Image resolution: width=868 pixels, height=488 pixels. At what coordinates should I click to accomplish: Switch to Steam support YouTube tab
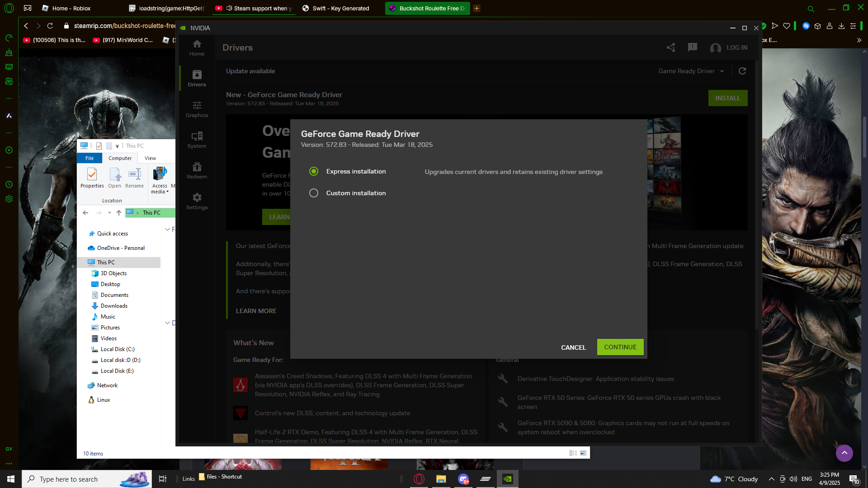point(254,8)
